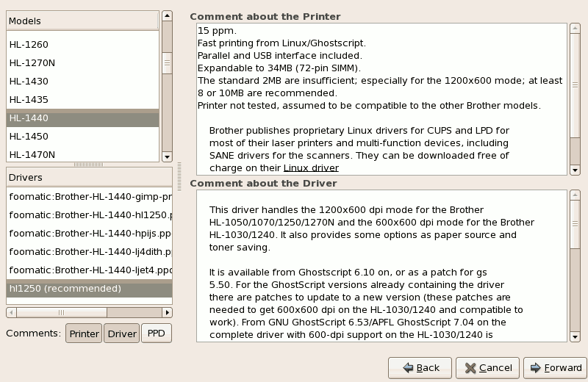Click the vertical pane splitter handle
The width and height of the screenshot is (588, 382).
pos(179,176)
